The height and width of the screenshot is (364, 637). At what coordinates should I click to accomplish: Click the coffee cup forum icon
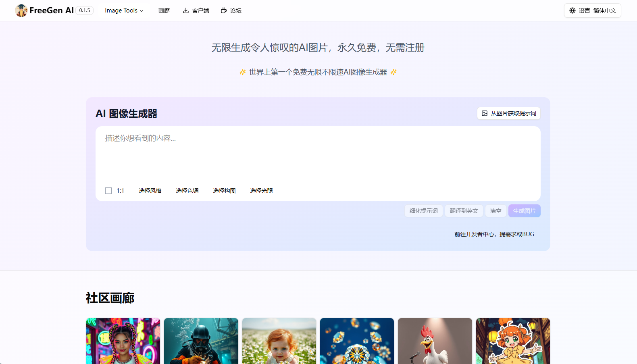(x=224, y=10)
